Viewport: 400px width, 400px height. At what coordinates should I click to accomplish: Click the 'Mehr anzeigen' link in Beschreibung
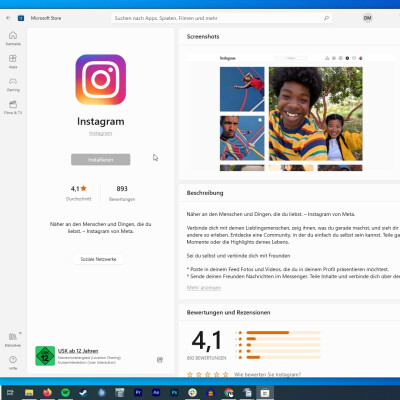click(204, 288)
